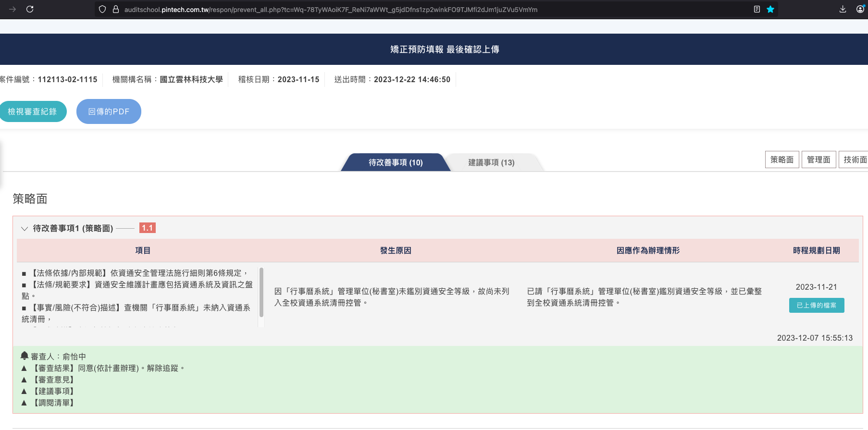
Task: Click the reviewer bell icon
Action: [x=25, y=356]
